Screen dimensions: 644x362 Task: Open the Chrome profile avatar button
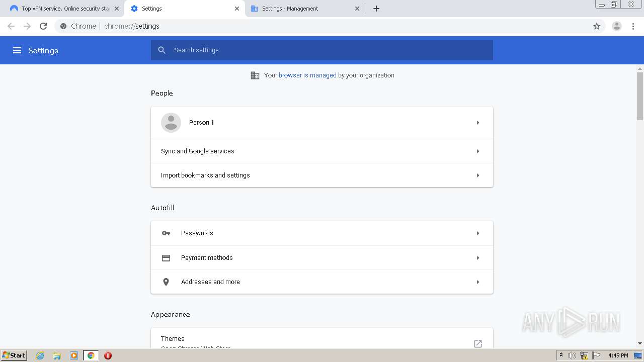(x=617, y=26)
